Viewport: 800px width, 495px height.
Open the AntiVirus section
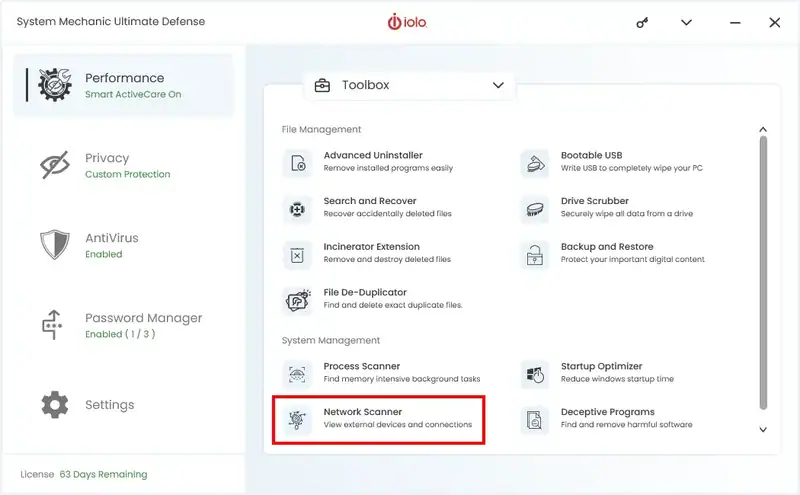point(110,245)
